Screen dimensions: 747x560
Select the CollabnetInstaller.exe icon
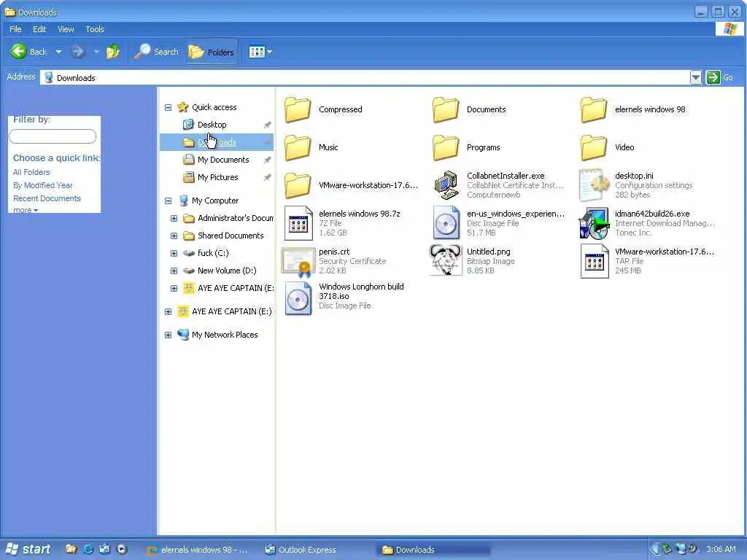pyautogui.click(x=446, y=185)
